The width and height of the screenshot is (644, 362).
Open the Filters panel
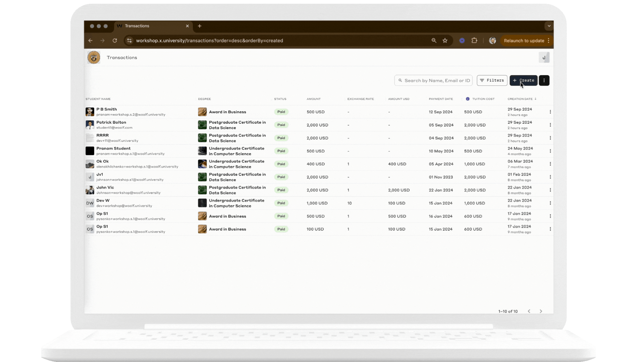coord(492,80)
